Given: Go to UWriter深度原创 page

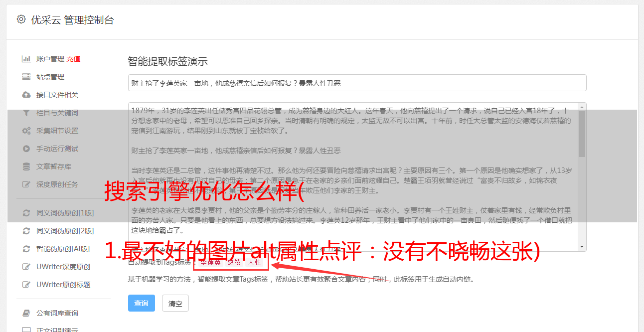Looking at the screenshot, I should (63, 267).
